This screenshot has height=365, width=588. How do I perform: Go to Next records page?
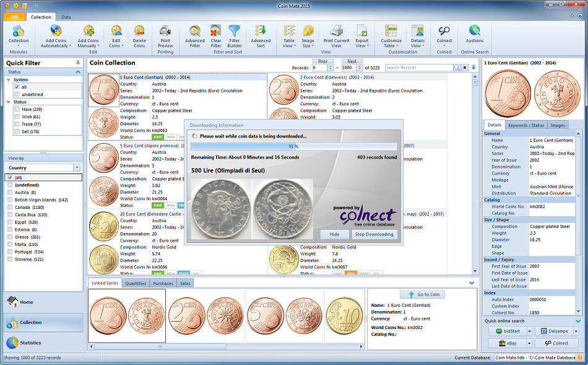(x=352, y=61)
